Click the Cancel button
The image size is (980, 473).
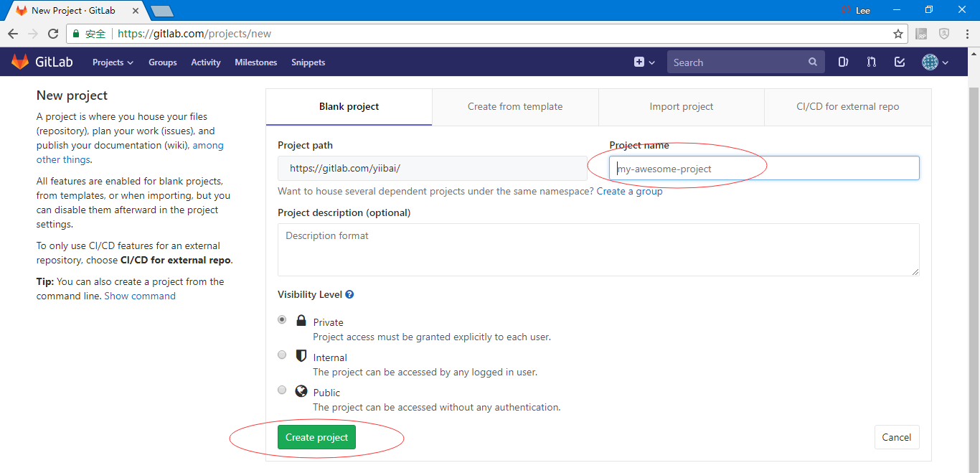[897, 437]
